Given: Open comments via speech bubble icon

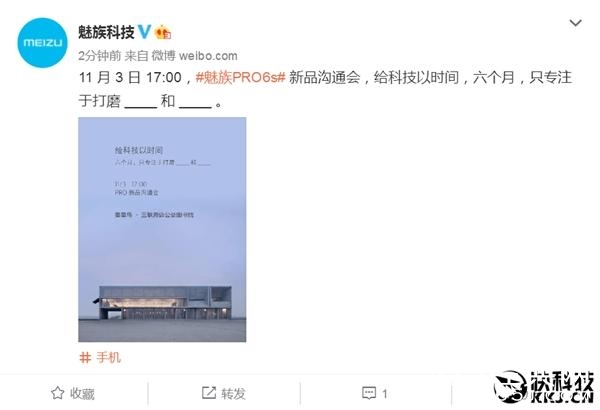Looking at the screenshot, I should click(x=369, y=393).
